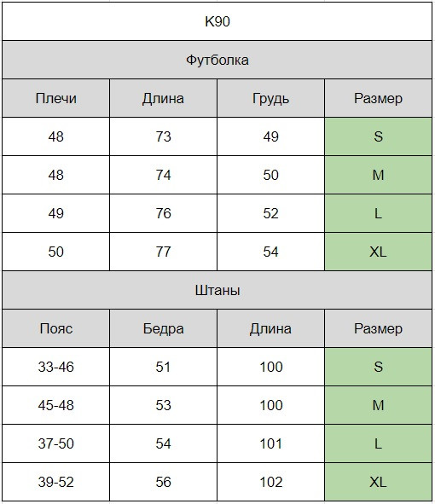Select the green XL cell under Штаны
This screenshot has height=504, width=435.
tap(378, 482)
